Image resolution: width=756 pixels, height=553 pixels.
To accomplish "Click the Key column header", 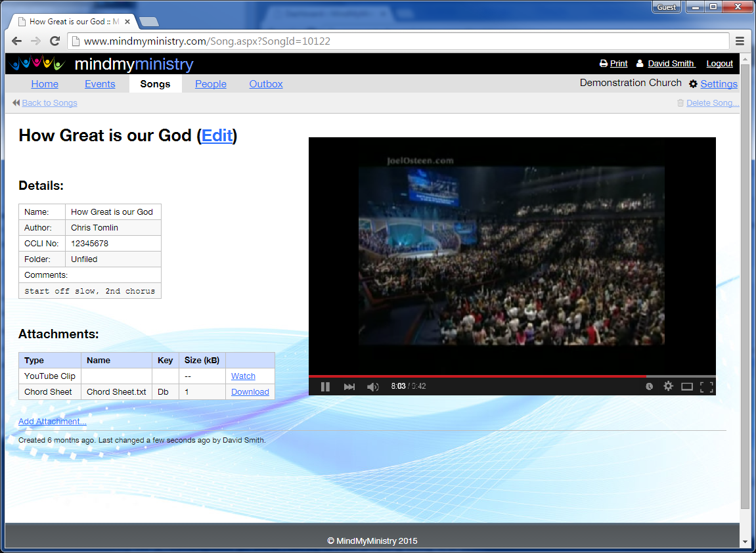I will click(x=166, y=360).
